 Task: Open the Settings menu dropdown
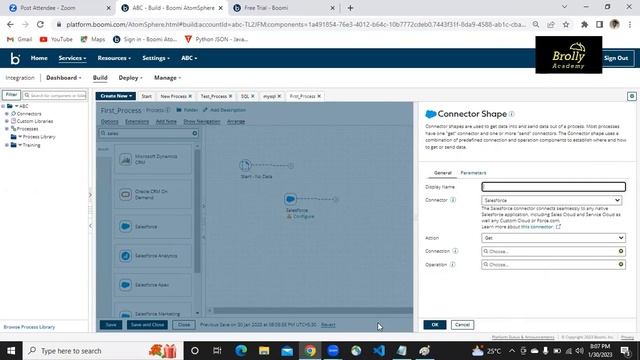click(156, 58)
